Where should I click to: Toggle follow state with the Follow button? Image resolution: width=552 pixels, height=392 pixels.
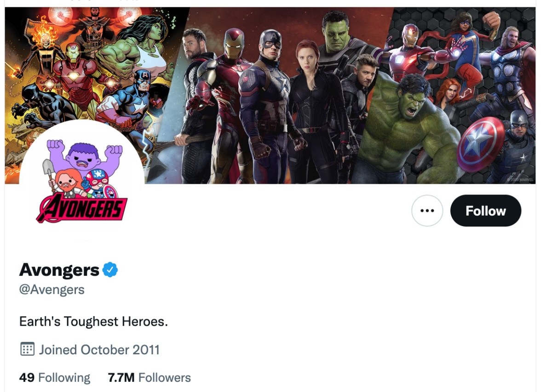[x=486, y=210]
